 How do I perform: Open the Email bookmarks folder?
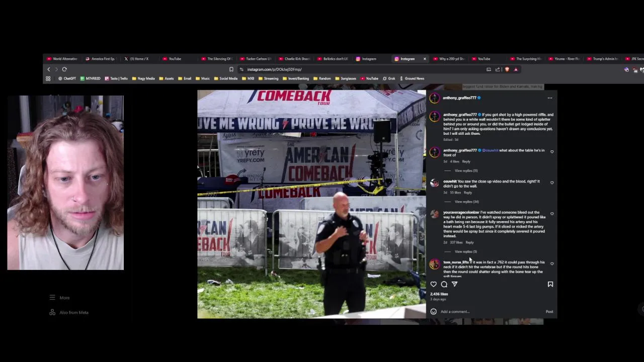(x=184, y=78)
